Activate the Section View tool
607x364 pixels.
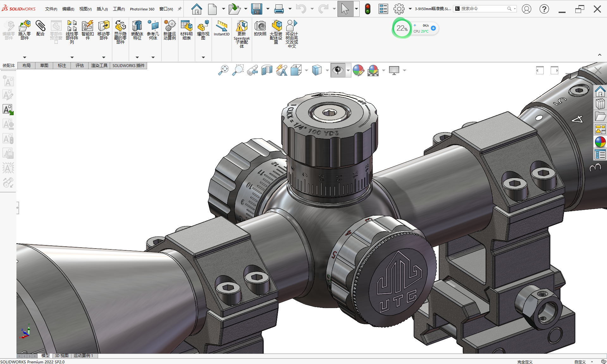267,70
